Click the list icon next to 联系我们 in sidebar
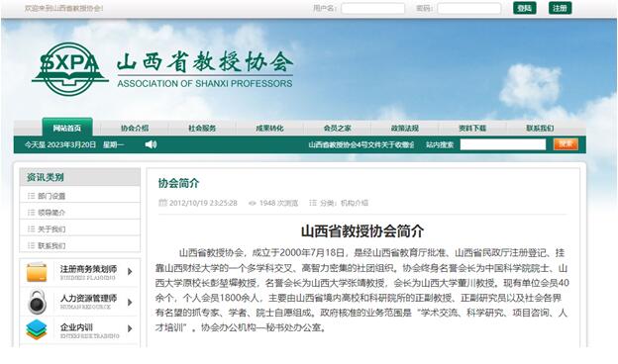The width and height of the screenshot is (618, 364). pos(31,245)
